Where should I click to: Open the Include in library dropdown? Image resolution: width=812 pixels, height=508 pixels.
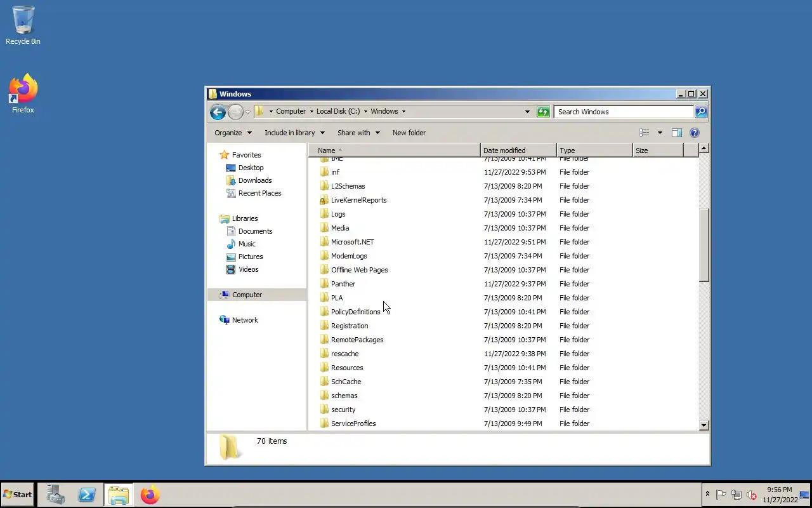pos(294,133)
